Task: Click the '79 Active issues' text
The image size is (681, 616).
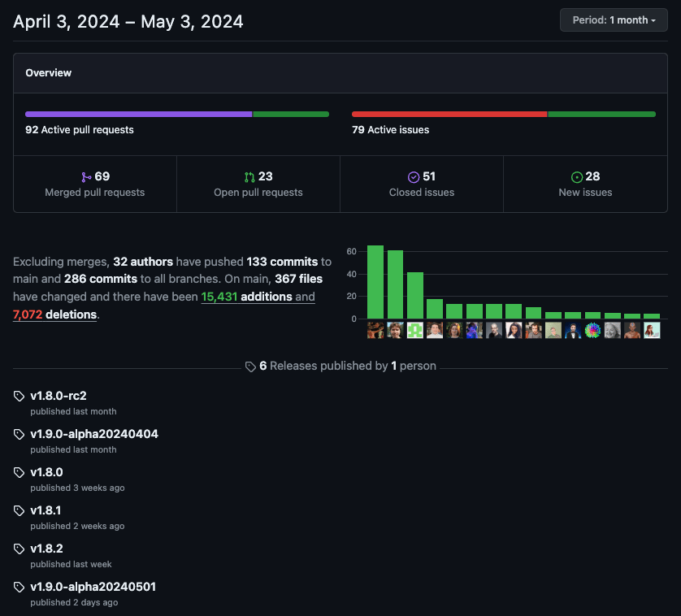Action: 390,130
